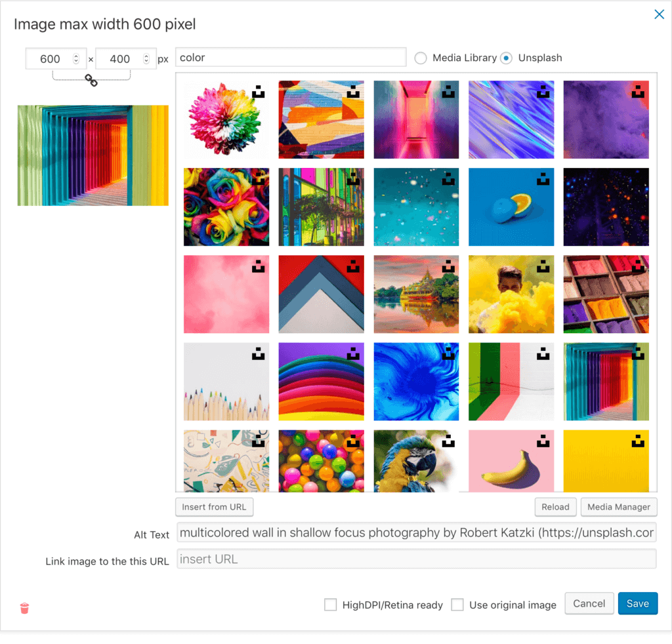Click the red trash delete icon
This screenshot has height=644, width=672.
click(25, 608)
